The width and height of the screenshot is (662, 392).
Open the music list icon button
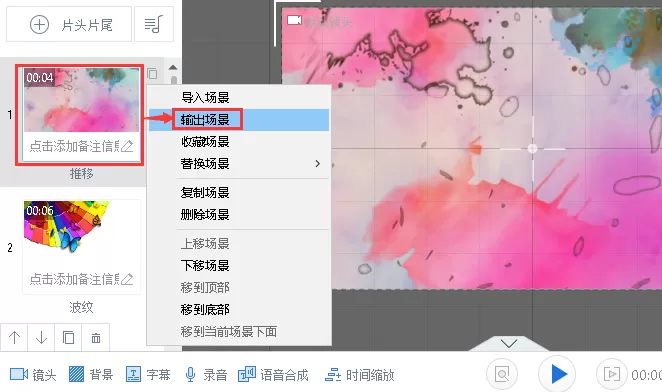[154, 24]
